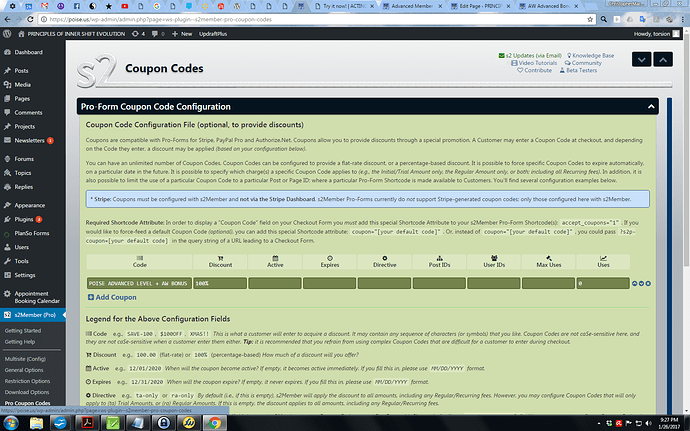Open Getting Started submenu item
690x431 pixels.
(x=23, y=331)
